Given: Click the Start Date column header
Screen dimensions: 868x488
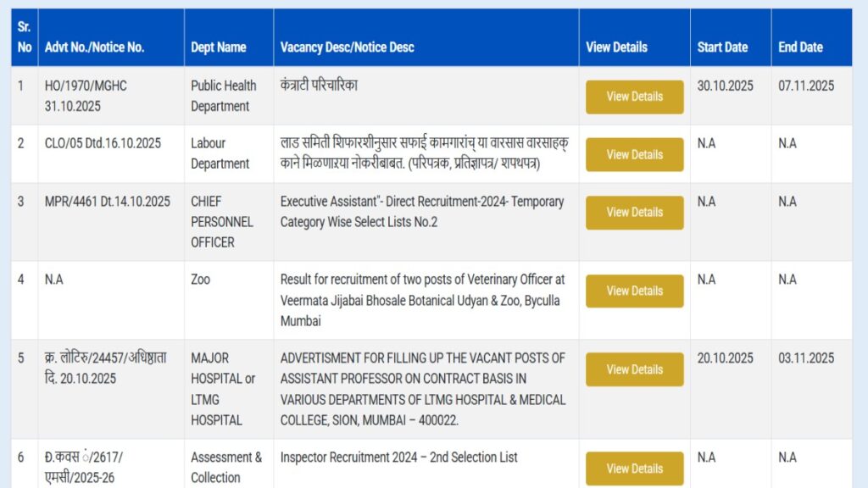Looking at the screenshot, I should (x=722, y=47).
